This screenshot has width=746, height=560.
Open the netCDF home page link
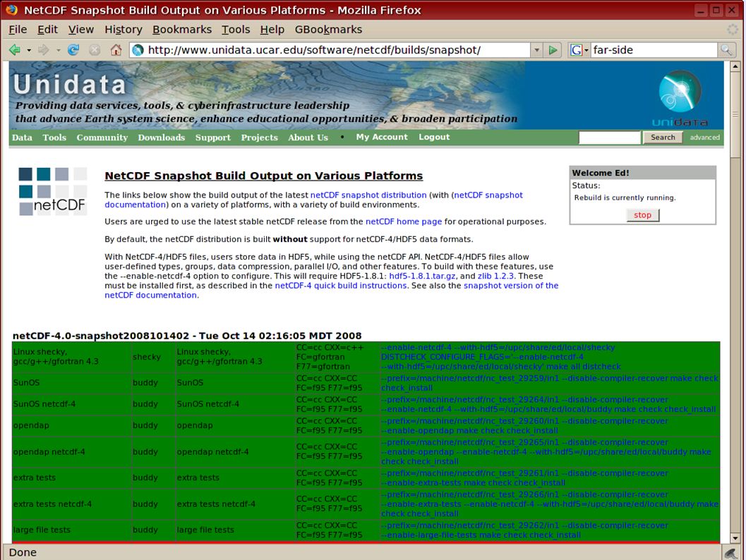click(404, 221)
